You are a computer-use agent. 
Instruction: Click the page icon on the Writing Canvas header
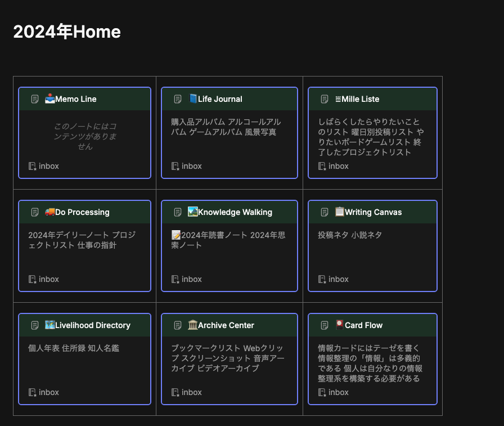[324, 212]
